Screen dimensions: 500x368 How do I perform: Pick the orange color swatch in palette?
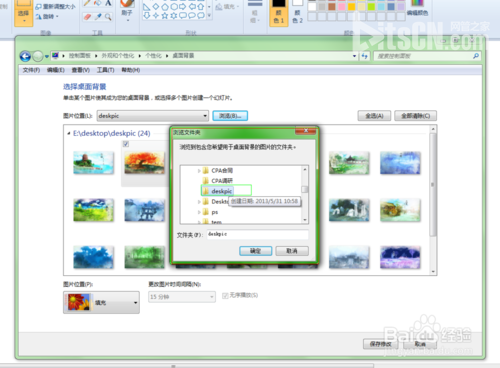coord(351,6)
